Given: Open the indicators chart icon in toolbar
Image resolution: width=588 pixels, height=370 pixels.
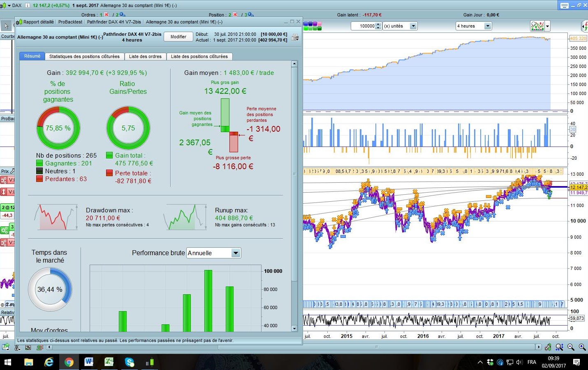Looking at the screenshot, I should click(537, 26).
